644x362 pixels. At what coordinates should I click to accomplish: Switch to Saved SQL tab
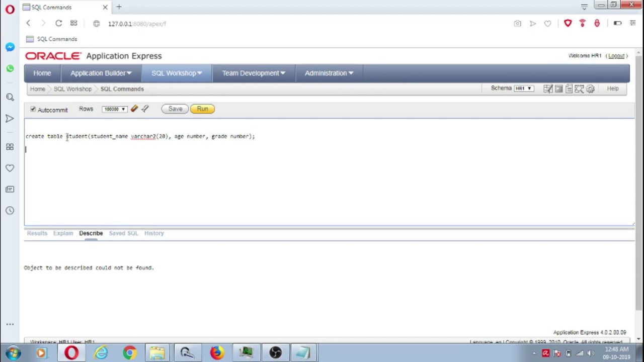[x=123, y=233]
